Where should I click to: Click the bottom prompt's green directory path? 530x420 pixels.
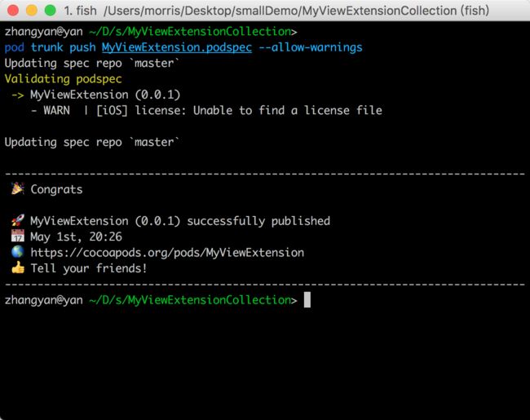[190, 300]
